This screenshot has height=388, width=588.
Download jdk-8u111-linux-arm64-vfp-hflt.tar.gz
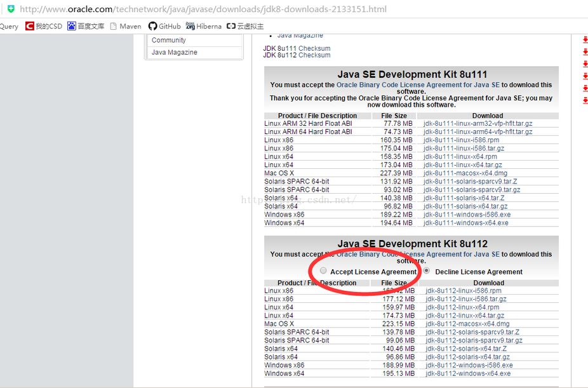click(478, 131)
